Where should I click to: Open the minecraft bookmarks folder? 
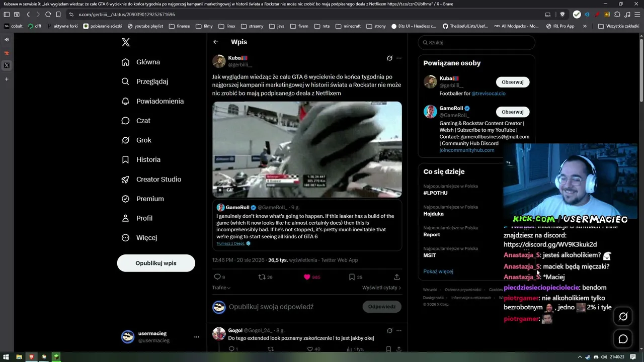point(348,26)
